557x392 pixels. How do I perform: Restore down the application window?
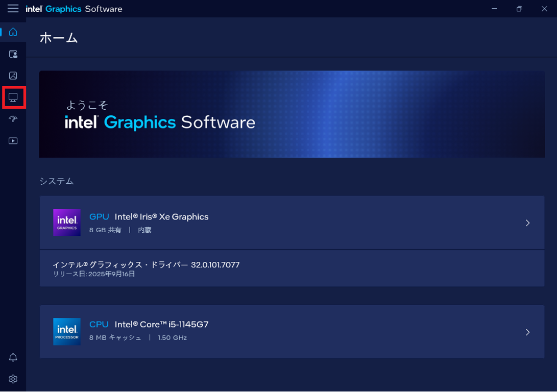(x=519, y=9)
